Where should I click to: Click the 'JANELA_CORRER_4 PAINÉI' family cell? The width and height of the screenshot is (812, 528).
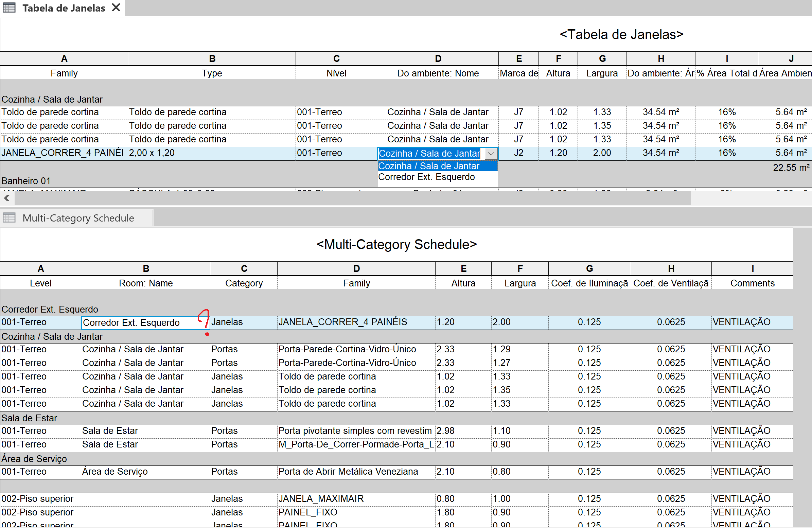pyautogui.click(x=64, y=153)
